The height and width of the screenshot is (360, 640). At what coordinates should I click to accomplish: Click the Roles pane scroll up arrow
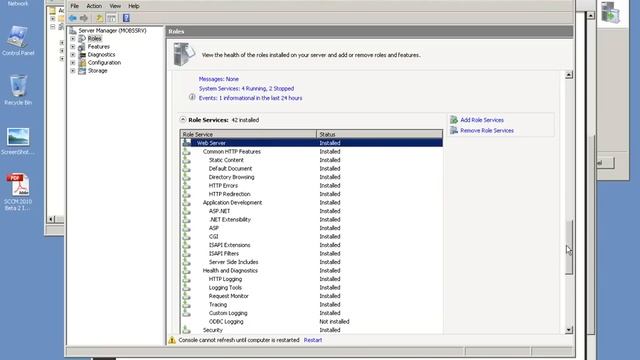569,75
